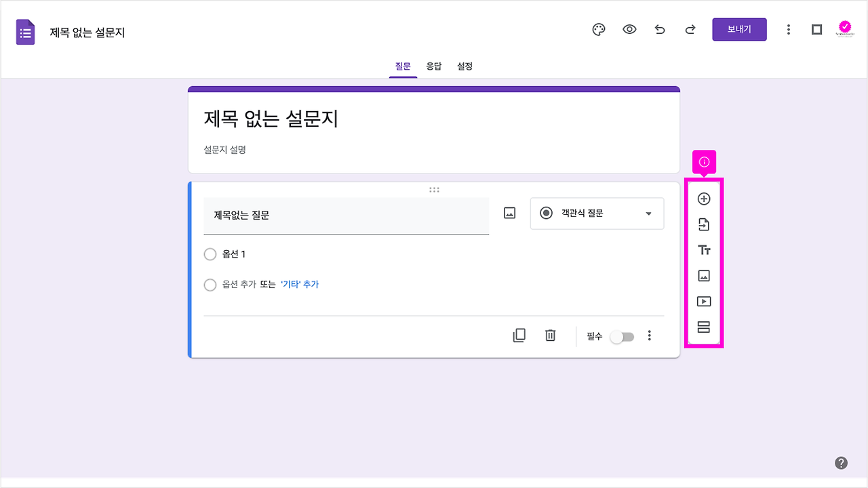Switch to the 응답 tab
The image size is (868, 488).
pos(434,66)
